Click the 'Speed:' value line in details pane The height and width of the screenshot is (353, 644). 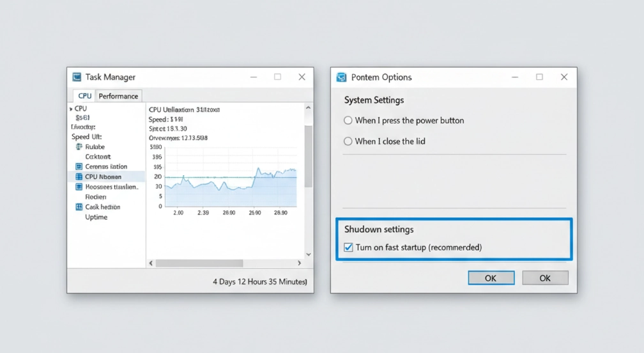pyautogui.click(x=165, y=120)
